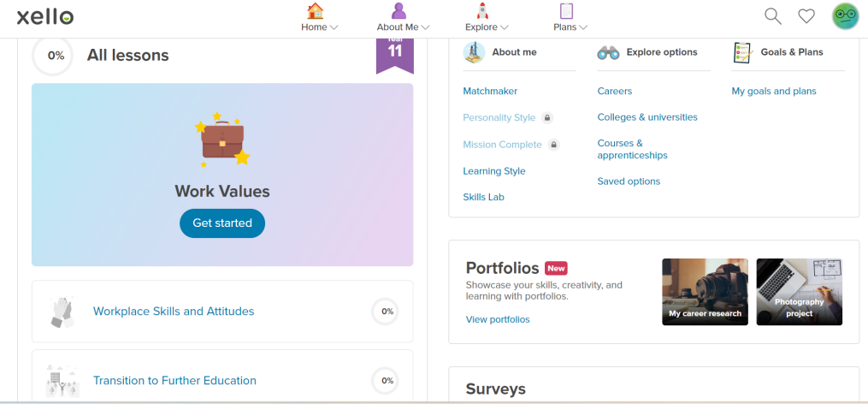Click the Year 11 purple ribbon badge

pyautogui.click(x=395, y=54)
